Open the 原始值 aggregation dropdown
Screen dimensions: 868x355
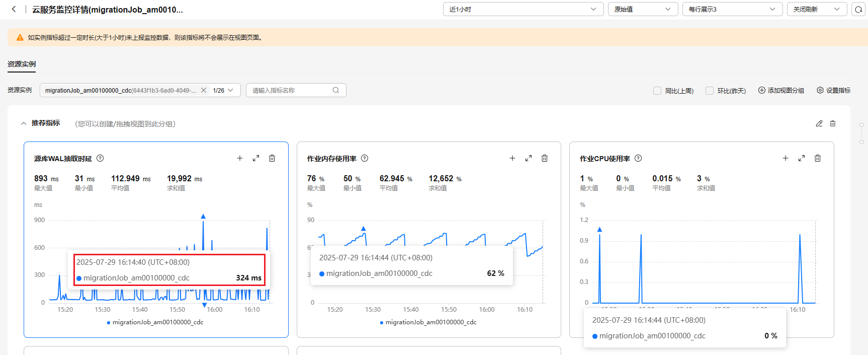(643, 10)
